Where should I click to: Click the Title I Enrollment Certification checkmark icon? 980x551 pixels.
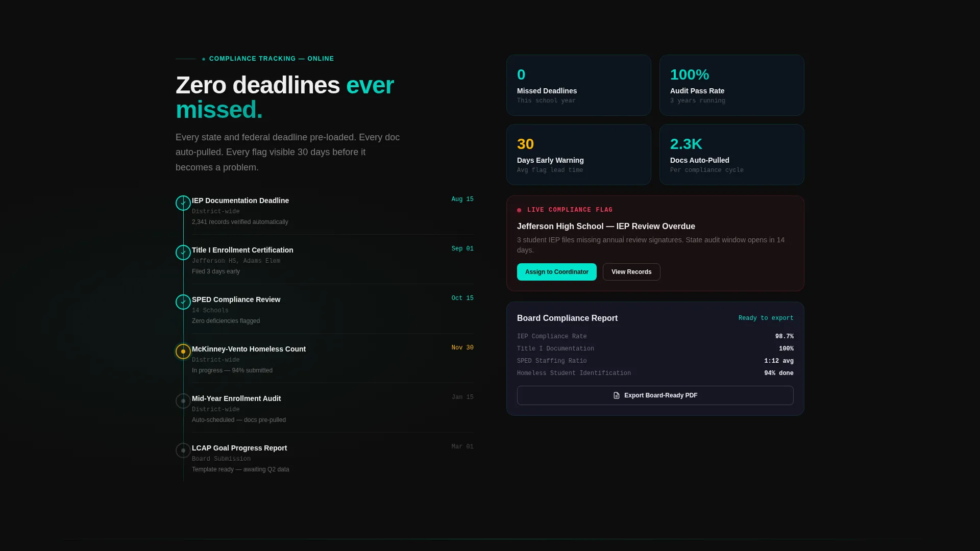[x=183, y=253]
